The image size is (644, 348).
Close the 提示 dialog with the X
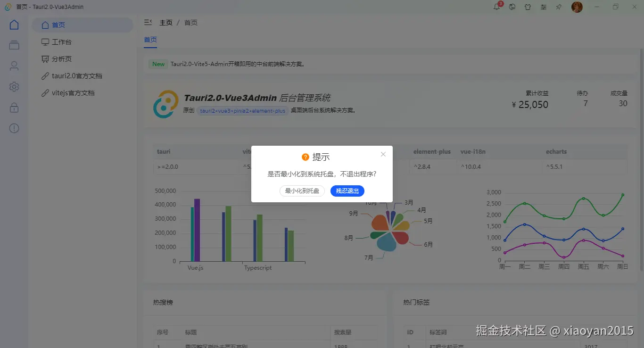[x=383, y=154]
